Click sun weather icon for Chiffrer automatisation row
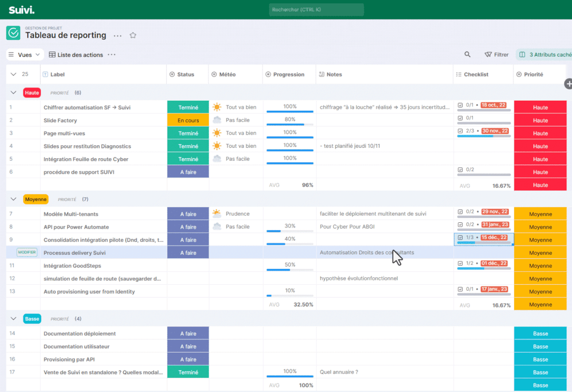Screen dimensions: 572x392 click(217, 107)
